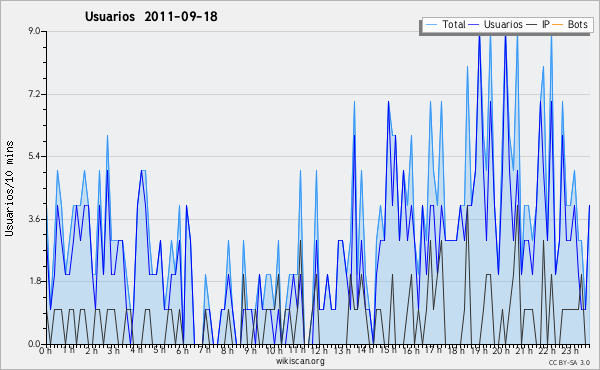The width and height of the screenshot is (600, 370).
Task: Click the '13 h' x-axis label
Action: point(342,351)
